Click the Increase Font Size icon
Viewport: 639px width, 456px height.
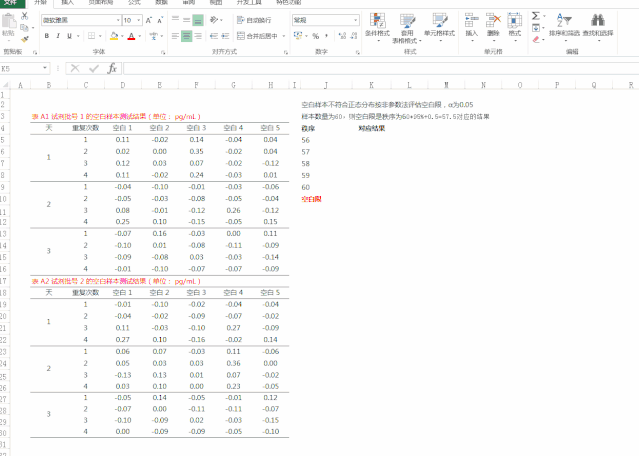(x=149, y=20)
